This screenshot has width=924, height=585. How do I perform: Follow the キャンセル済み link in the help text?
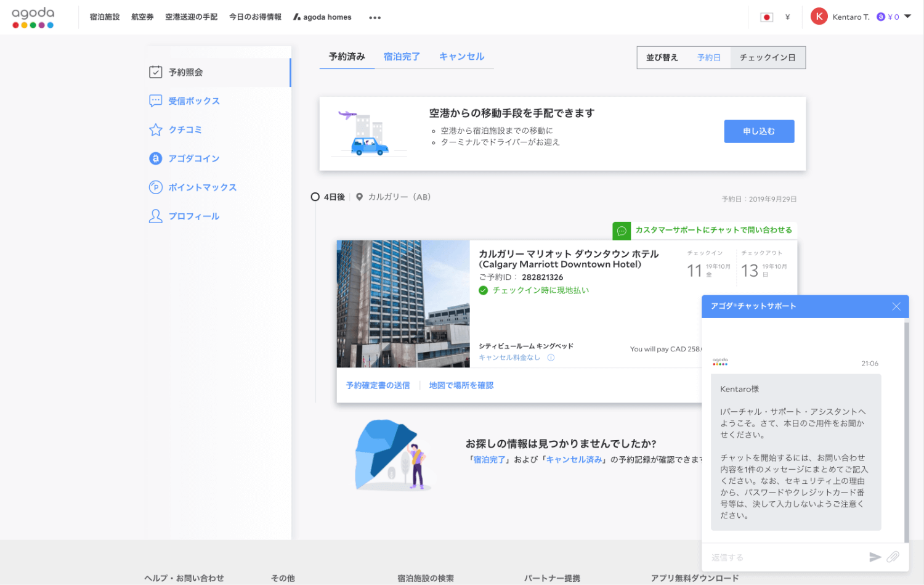click(574, 460)
